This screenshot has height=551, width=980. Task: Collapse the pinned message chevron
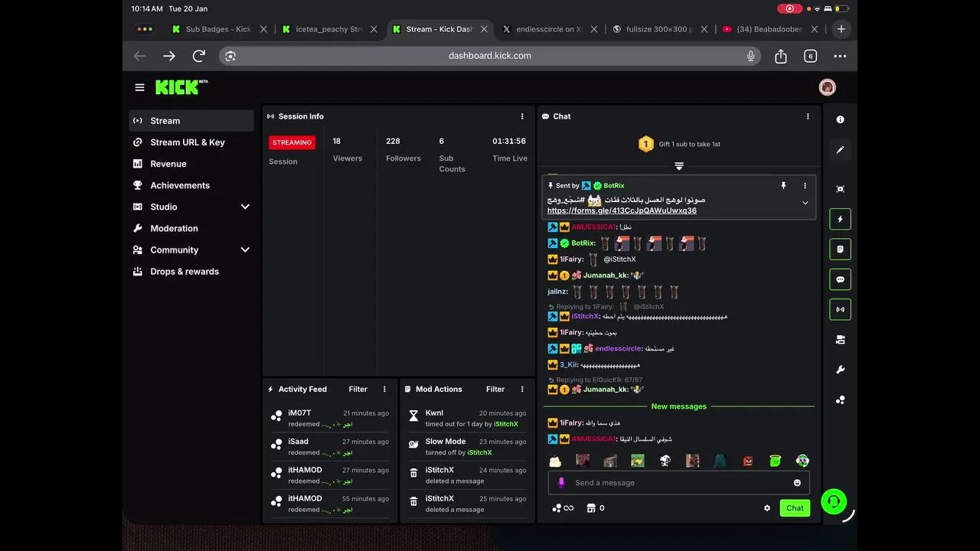click(805, 203)
